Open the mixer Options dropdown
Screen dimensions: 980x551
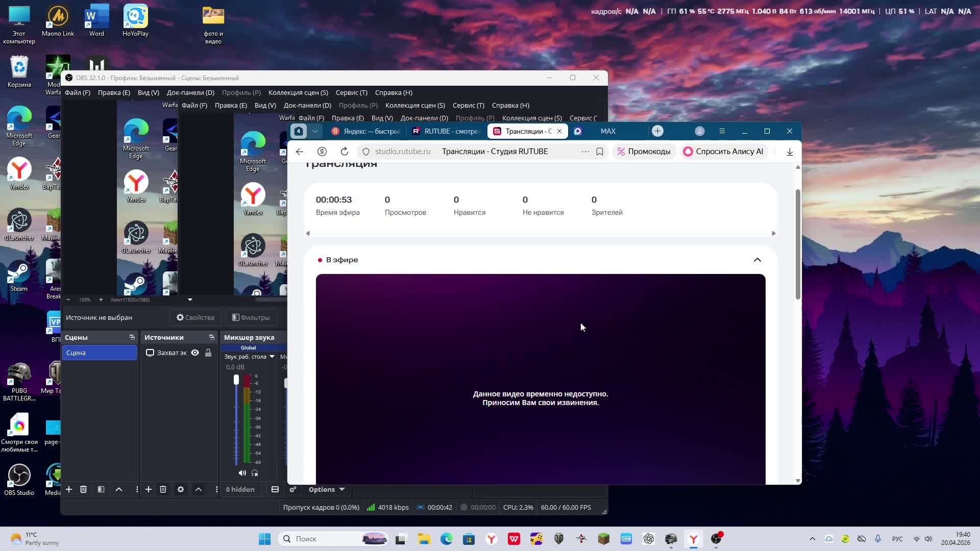pyautogui.click(x=327, y=489)
